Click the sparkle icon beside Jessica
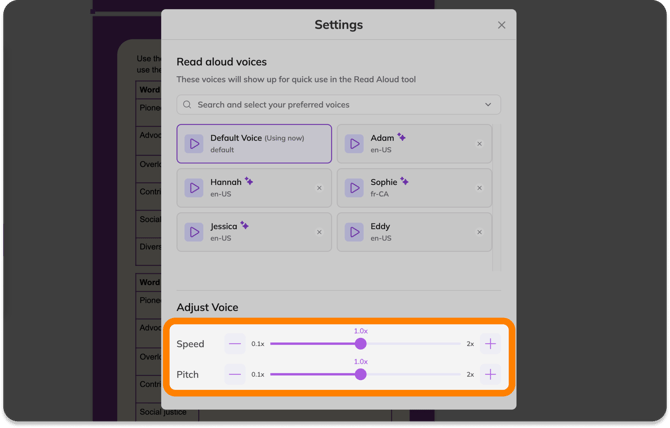The width and height of the screenshot is (670, 428). (244, 225)
